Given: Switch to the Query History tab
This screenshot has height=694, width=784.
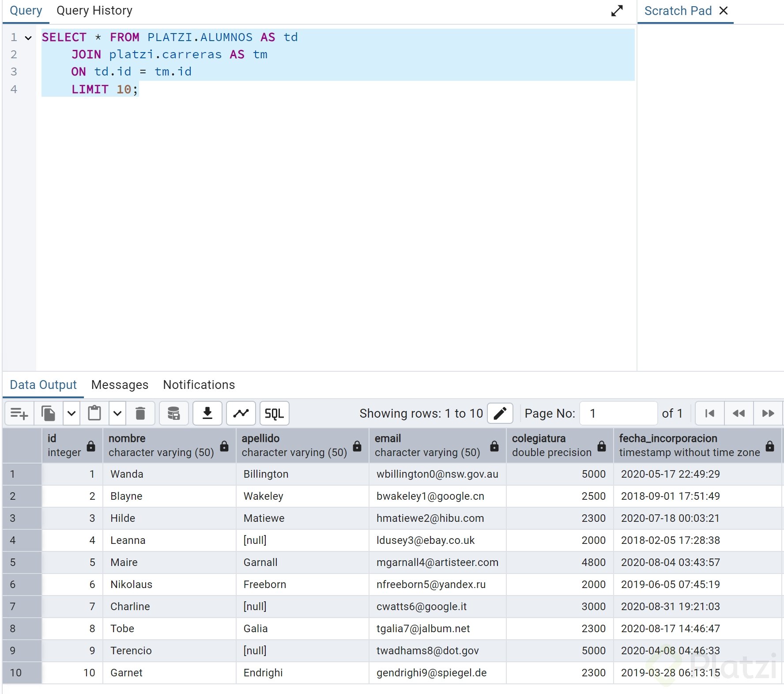Looking at the screenshot, I should pyautogui.click(x=94, y=11).
